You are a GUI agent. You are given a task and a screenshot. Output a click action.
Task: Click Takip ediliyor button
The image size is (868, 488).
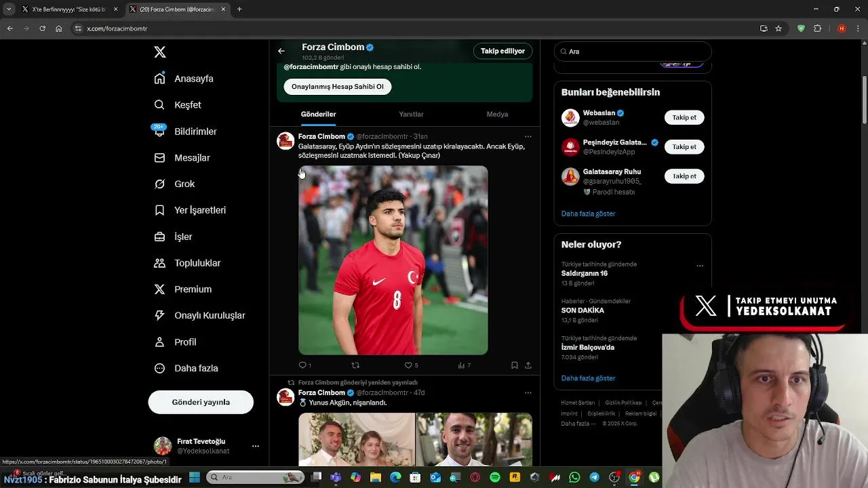pyautogui.click(x=502, y=51)
